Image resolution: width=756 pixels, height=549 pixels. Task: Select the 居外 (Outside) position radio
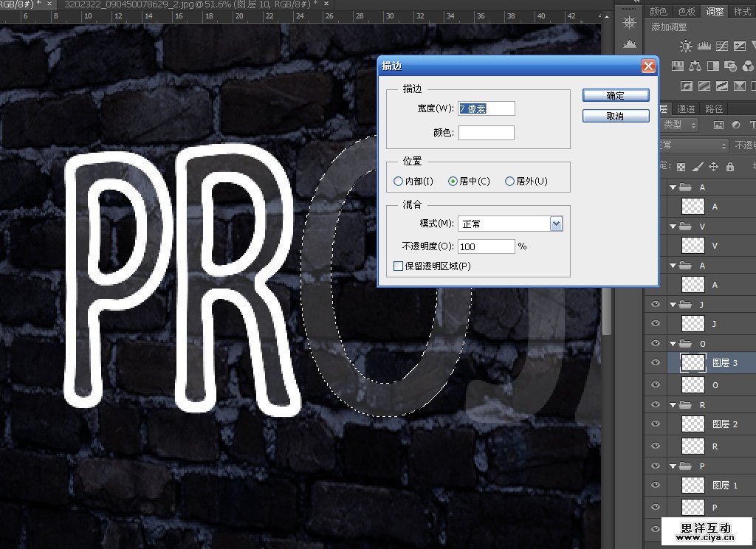[509, 182]
